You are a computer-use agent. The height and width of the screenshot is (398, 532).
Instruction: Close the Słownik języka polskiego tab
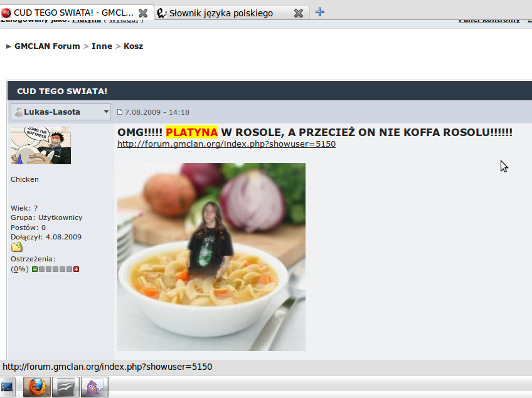coord(299,13)
